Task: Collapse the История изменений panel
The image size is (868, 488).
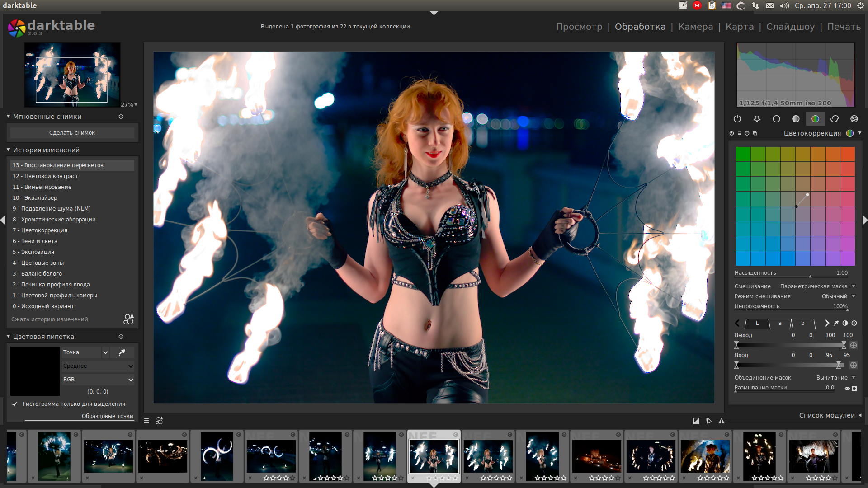Action: coord(8,150)
